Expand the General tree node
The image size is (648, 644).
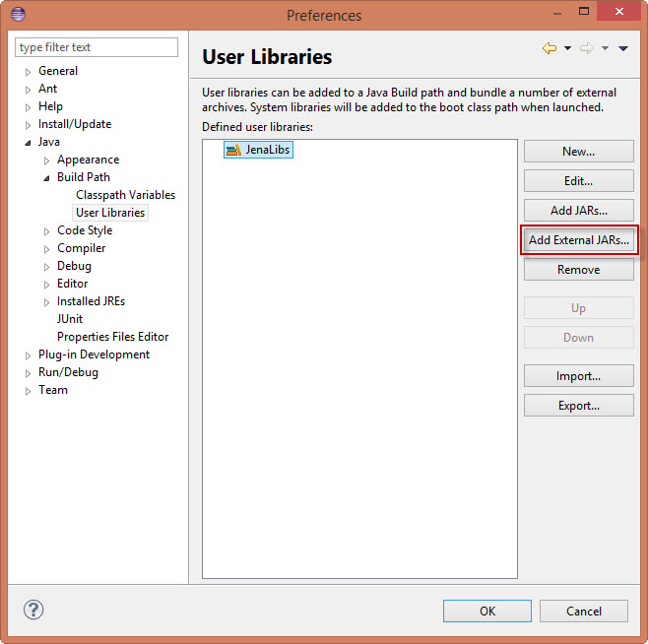tap(28, 72)
